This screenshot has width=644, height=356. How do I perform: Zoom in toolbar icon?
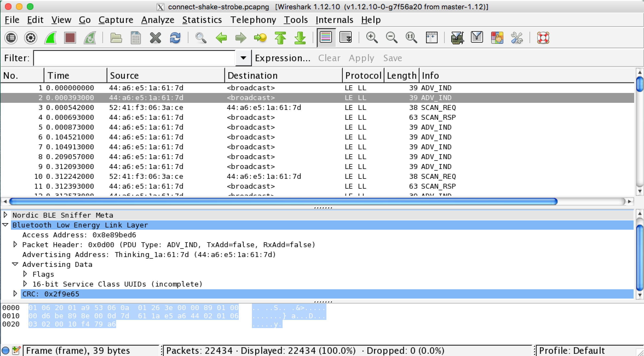tap(372, 38)
